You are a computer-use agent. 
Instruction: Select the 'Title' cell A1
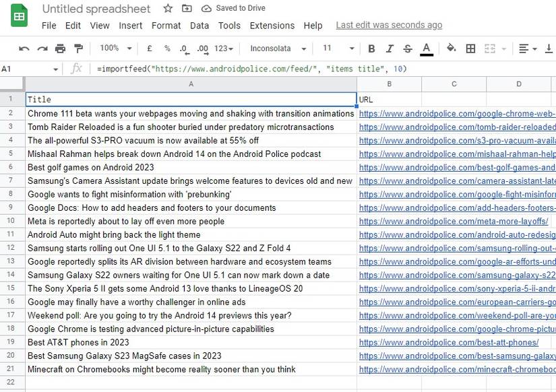[191, 99]
